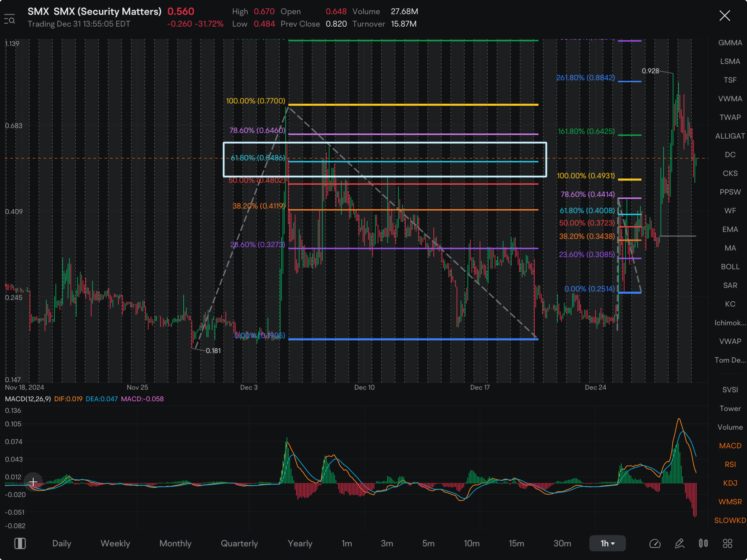Image resolution: width=747 pixels, height=560 pixels.
Task: Enable the Ichimoku indicator
Action: point(730,323)
